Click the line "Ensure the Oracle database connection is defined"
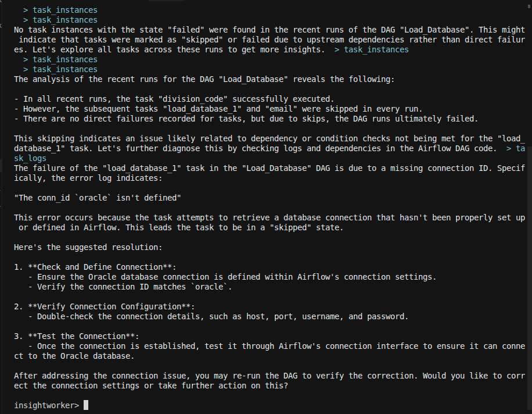The height and width of the screenshot is (414, 532). coord(232,277)
